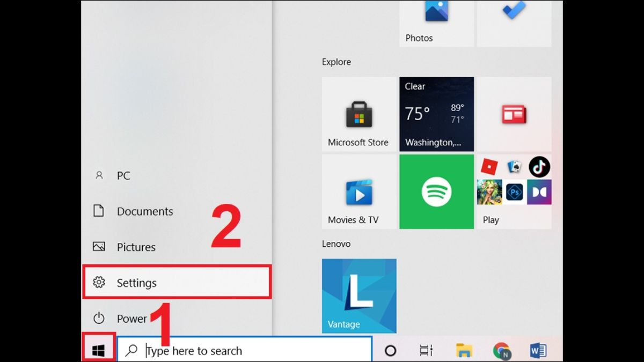Open Task View on the taskbar
Image resolution: width=644 pixels, height=362 pixels.
coord(426,351)
